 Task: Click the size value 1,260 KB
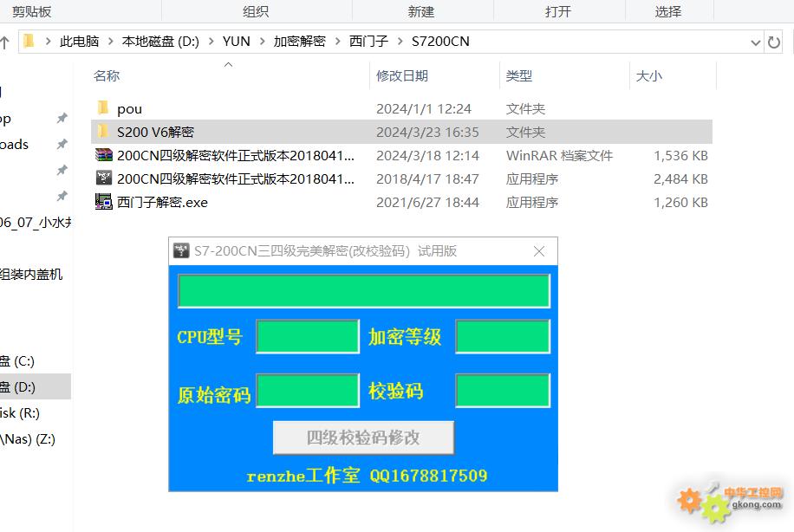[x=680, y=203]
